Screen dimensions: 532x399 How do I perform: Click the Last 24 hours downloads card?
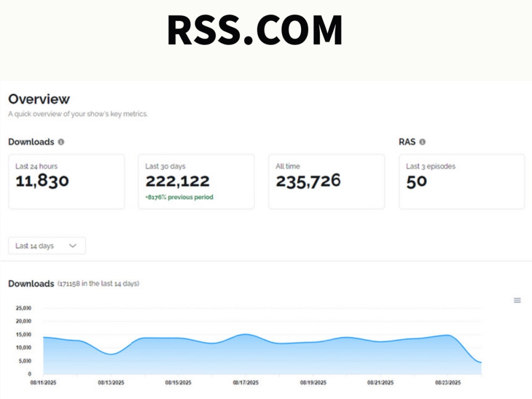tap(66, 181)
